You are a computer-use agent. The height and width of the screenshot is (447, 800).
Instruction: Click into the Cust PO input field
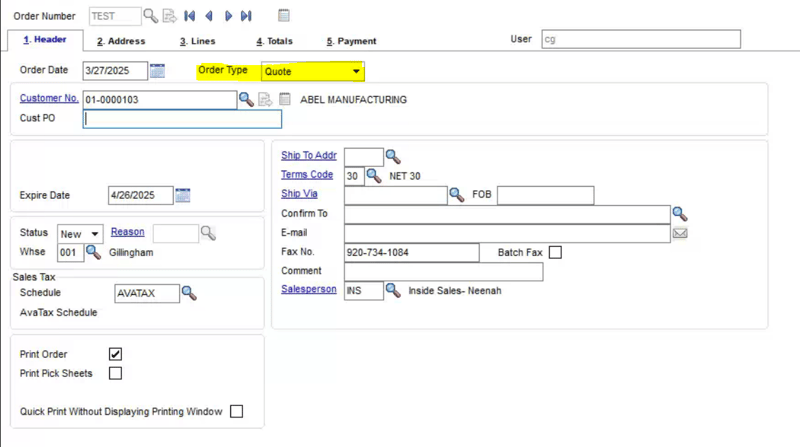pyautogui.click(x=183, y=119)
